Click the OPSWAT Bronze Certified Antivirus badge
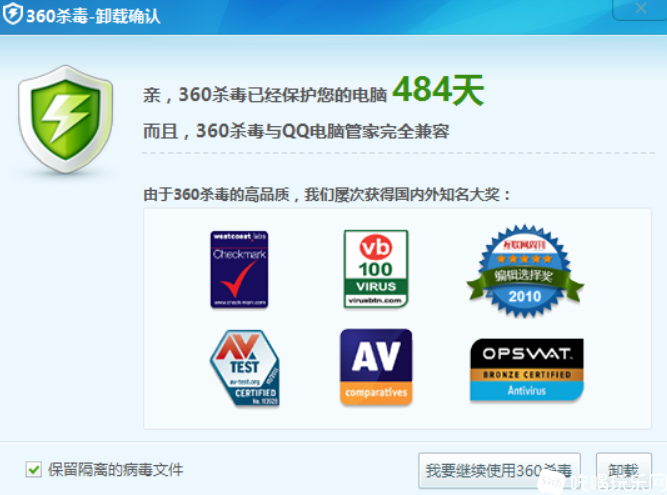 pyautogui.click(x=527, y=370)
